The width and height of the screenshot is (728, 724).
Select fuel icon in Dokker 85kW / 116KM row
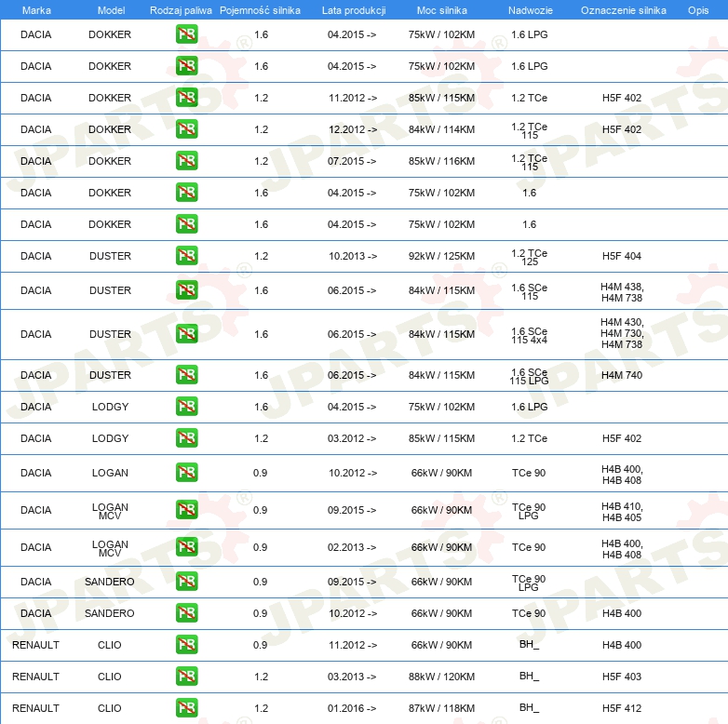[x=186, y=161]
